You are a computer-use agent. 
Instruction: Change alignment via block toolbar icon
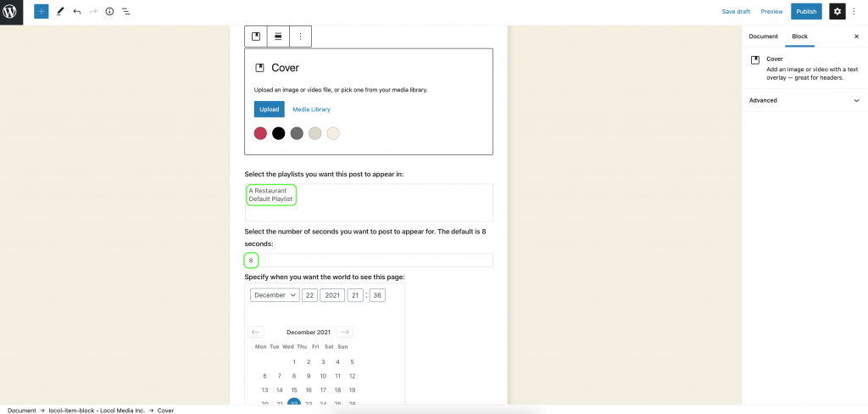coord(278,36)
